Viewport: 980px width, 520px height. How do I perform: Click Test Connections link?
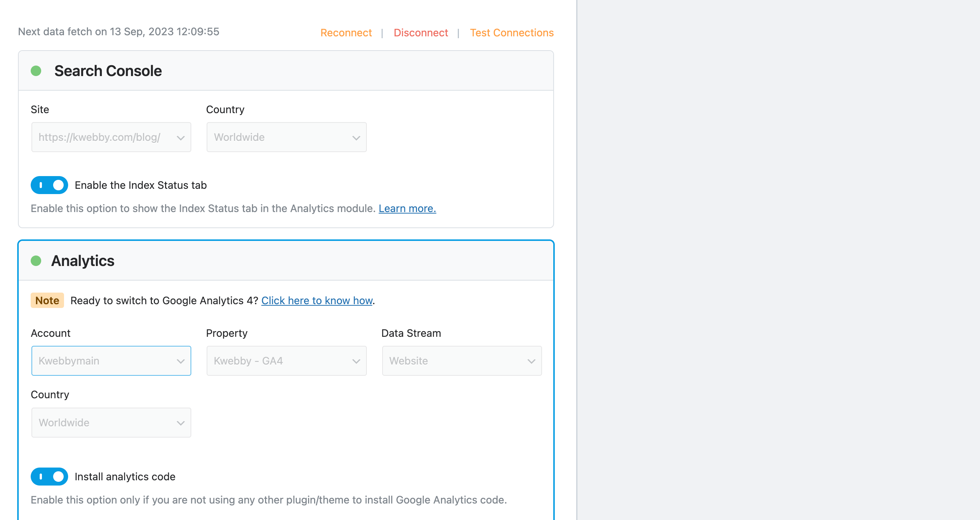pyautogui.click(x=512, y=33)
